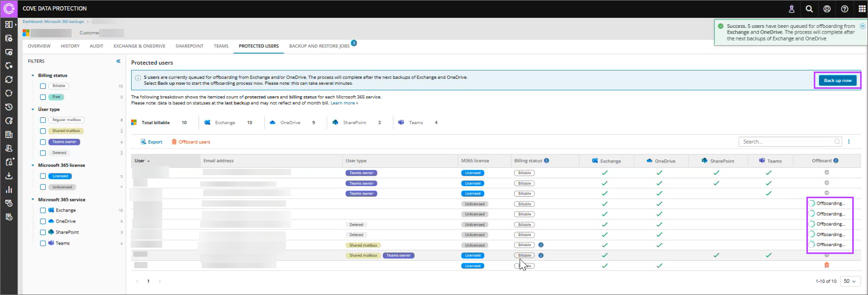Open the app grid launcher icon
This screenshot has height=295, width=868.
click(x=862, y=9)
